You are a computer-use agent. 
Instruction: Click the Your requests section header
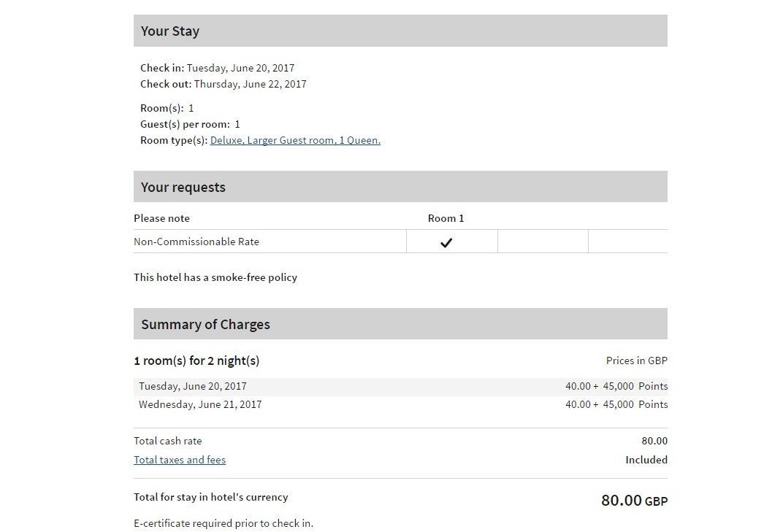pos(400,186)
